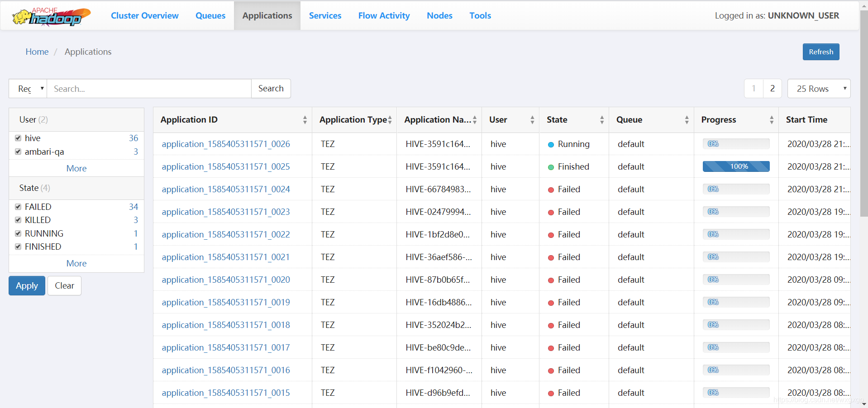Focus the Search text field
Viewport: 868px width, 408px height.
pos(149,89)
